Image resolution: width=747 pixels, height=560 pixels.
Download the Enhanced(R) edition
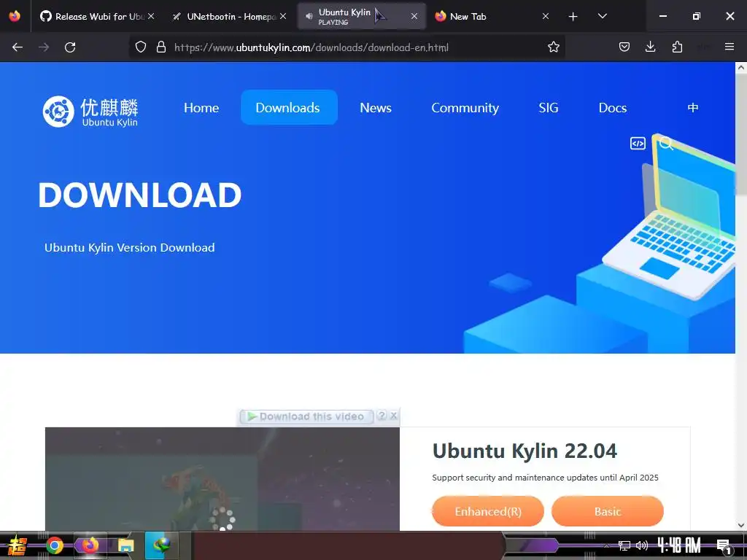pos(488,511)
